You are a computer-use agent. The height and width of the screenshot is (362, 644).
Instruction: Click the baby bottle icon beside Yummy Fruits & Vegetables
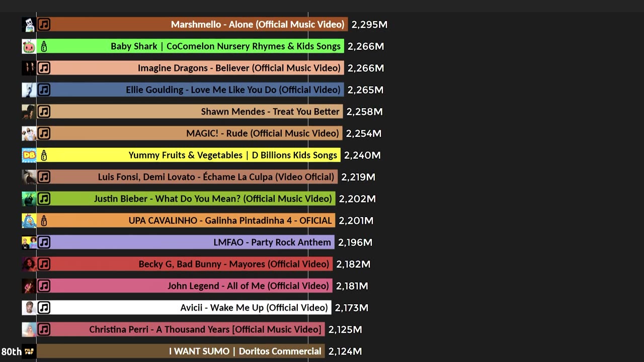click(x=44, y=155)
